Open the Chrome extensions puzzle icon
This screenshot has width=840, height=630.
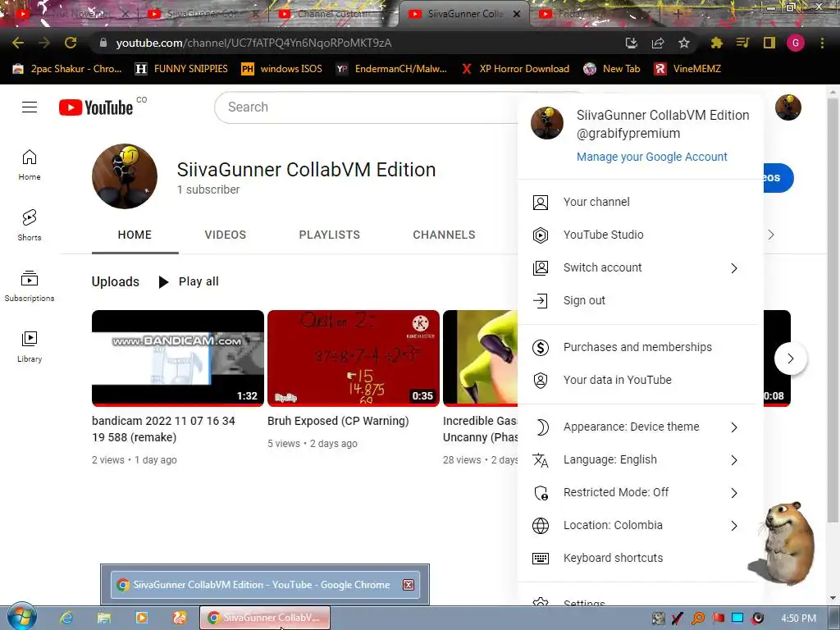(x=716, y=43)
